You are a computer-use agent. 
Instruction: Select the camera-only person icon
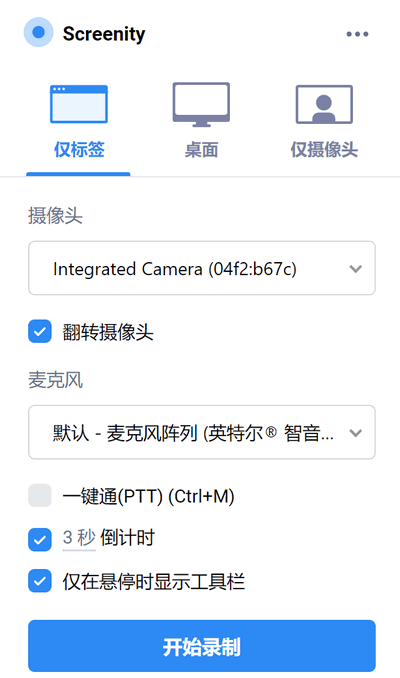point(324,105)
